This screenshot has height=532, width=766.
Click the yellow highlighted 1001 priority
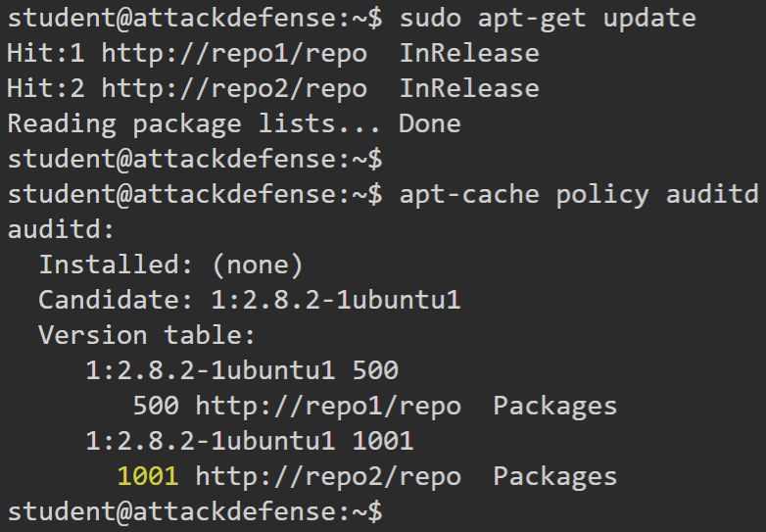[148, 476]
